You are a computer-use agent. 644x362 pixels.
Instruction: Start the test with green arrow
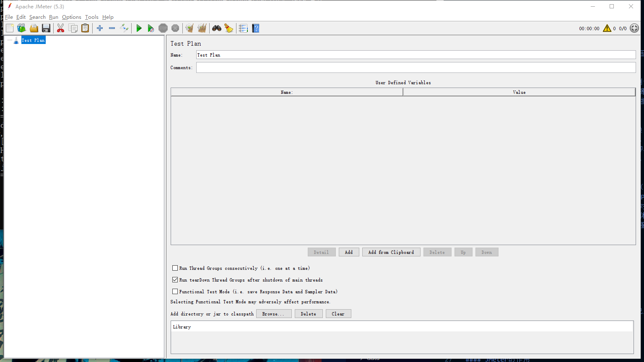(x=139, y=28)
